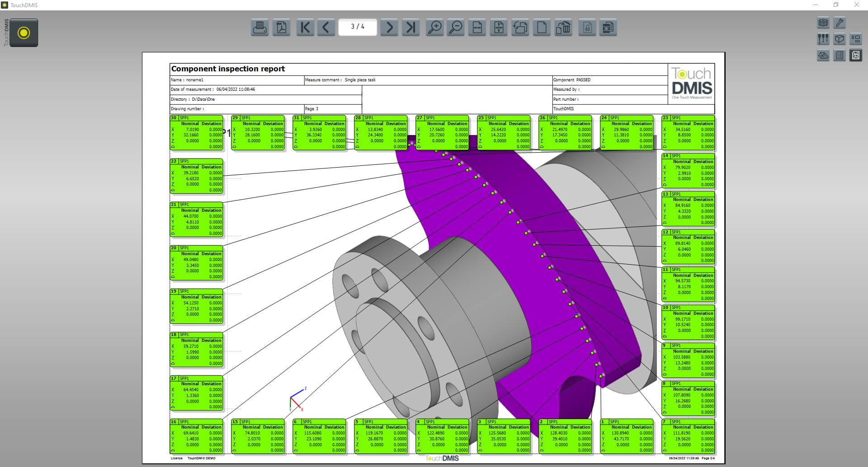This screenshot has width=868, height=467.
Task: Fit report page to width
Action: point(477,28)
